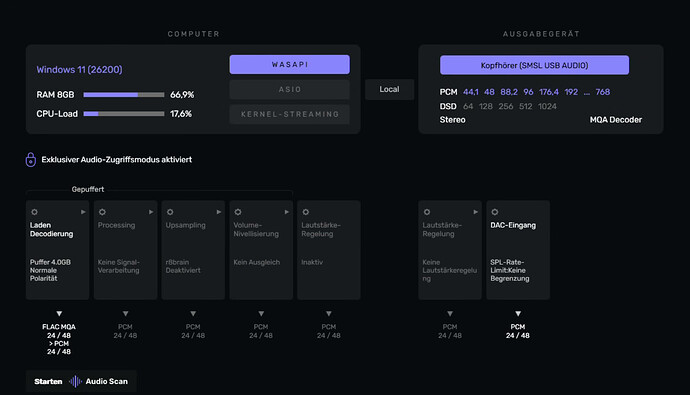Click the Gepuffert group label
690x395 pixels.
[88, 189]
